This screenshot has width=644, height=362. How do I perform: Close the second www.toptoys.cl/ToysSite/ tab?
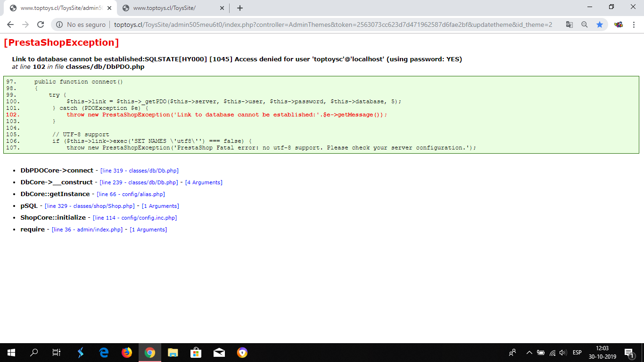[x=222, y=8]
